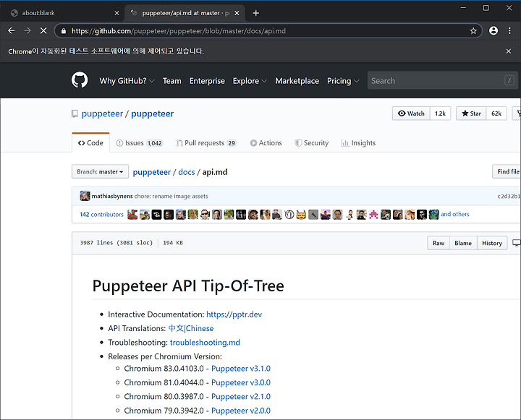Open Chrome three-dot menu
This screenshot has width=521, height=420.
pyautogui.click(x=509, y=31)
